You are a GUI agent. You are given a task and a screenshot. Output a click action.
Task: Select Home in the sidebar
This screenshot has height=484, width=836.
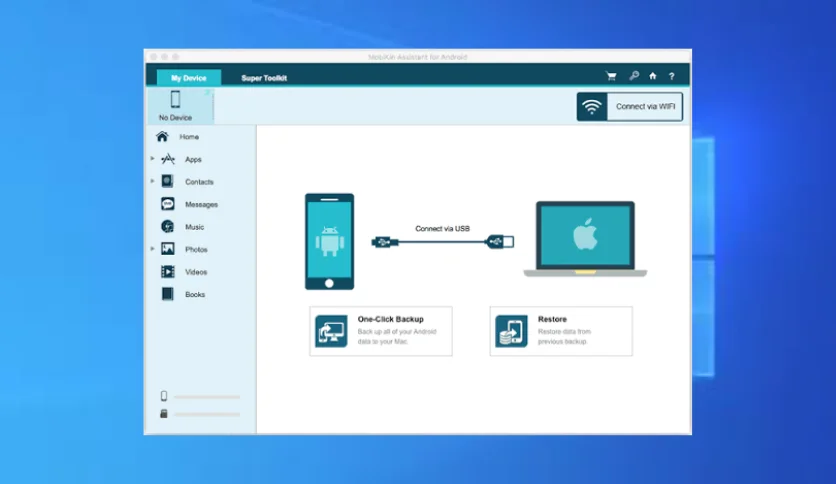point(189,137)
